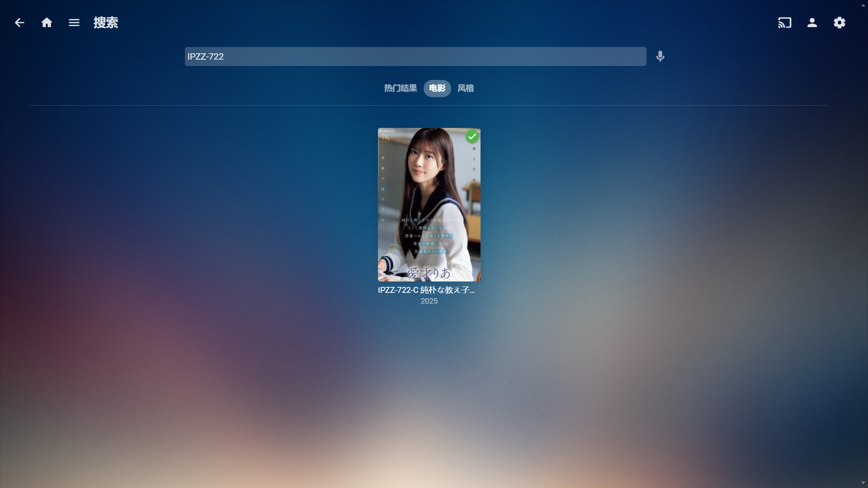Select the 电影 tab
This screenshot has width=868, height=488.
[437, 89]
